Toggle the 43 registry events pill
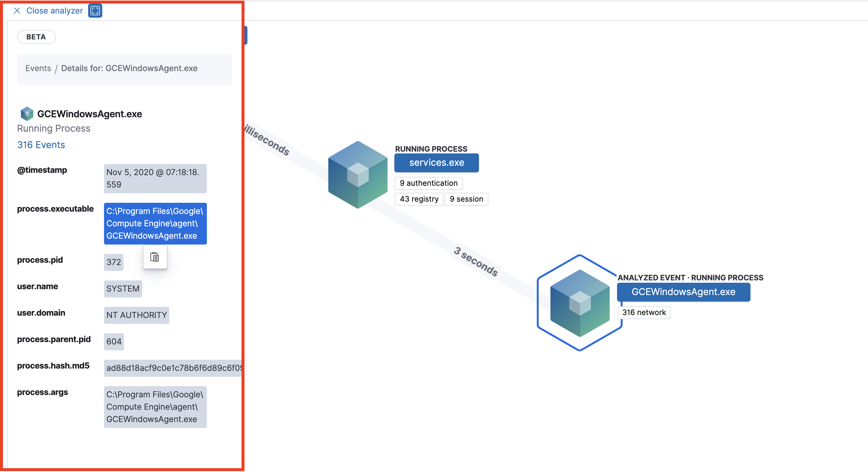 (419, 199)
